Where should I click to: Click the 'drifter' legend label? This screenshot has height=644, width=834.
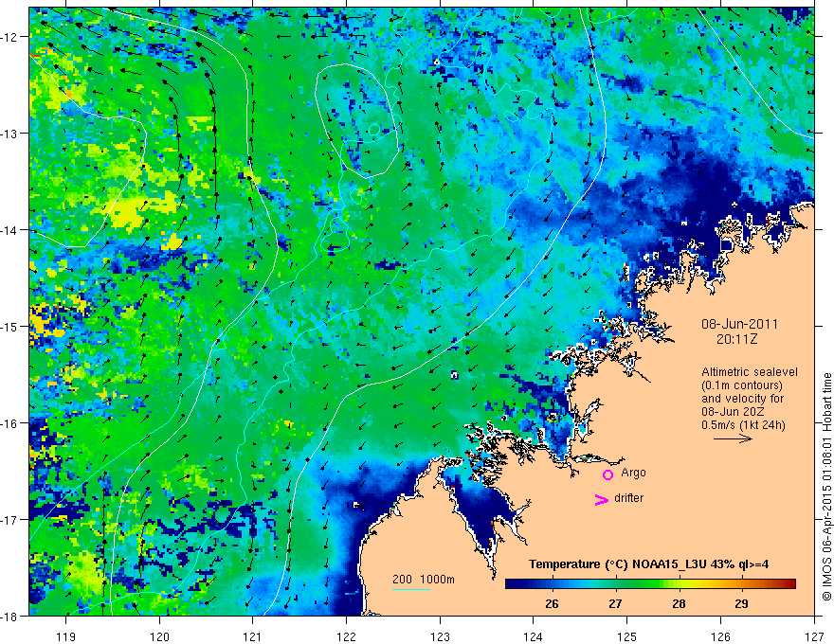point(628,498)
